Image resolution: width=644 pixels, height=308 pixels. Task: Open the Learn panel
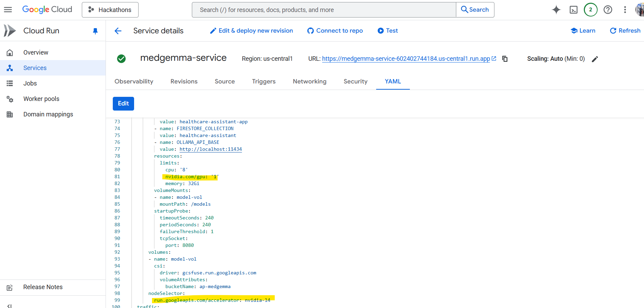point(583,31)
